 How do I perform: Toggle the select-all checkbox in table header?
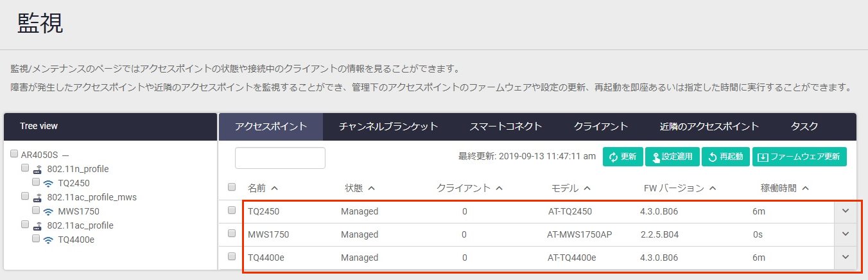pyautogui.click(x=232, y=188)
